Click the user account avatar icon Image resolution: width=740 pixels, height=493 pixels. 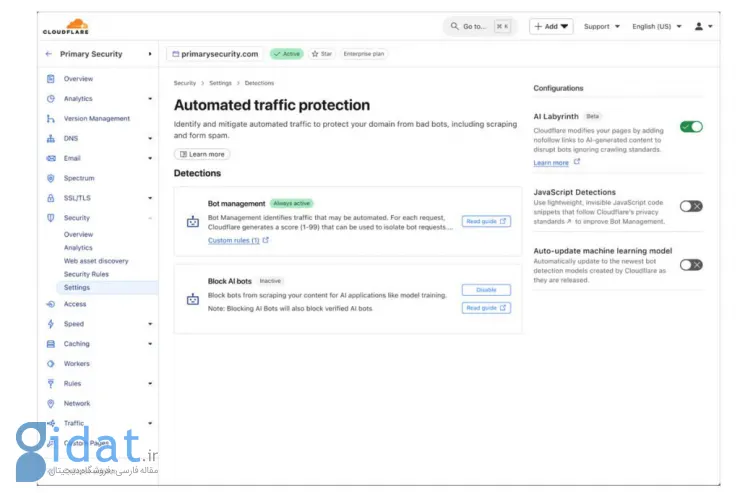[x=698, y=26]
